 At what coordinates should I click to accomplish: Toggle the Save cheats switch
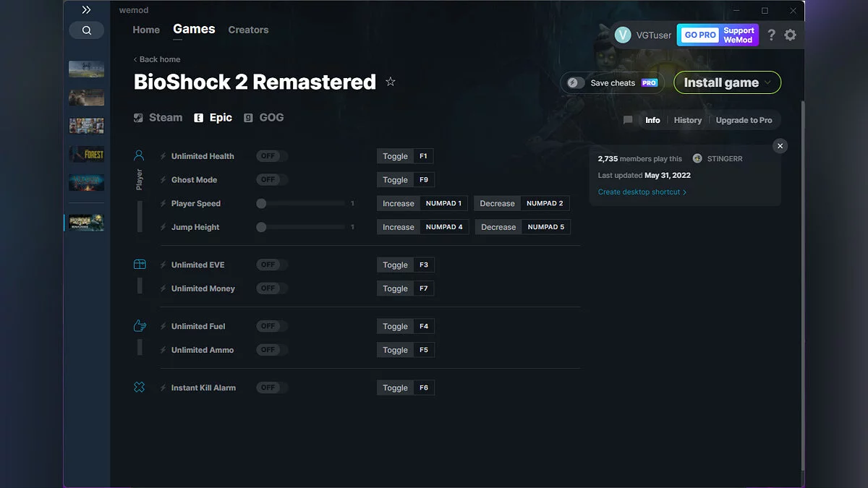(x=576, y=82)
